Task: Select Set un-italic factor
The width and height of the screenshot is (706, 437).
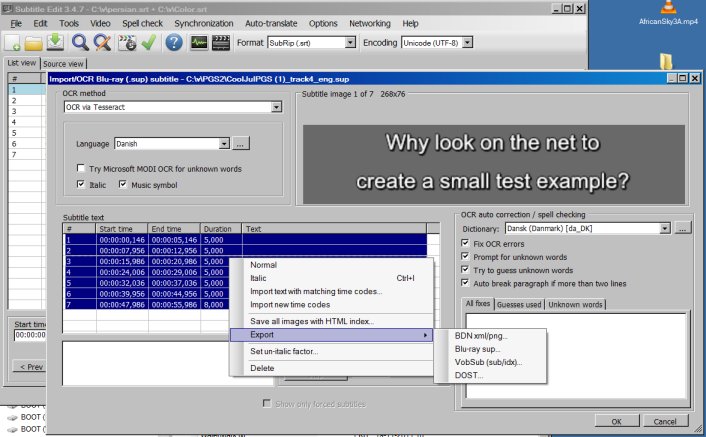Action: 331,351
